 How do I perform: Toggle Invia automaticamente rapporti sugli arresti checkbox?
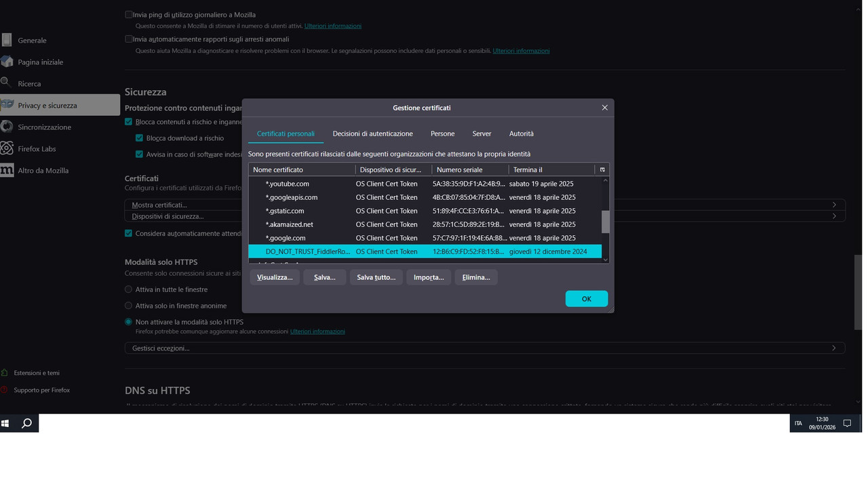point(129,39)
